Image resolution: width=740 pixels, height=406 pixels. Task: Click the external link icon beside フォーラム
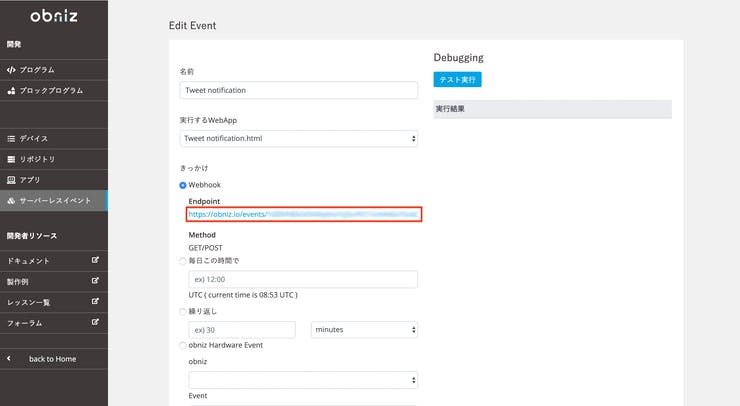click(x=95, y=322)
